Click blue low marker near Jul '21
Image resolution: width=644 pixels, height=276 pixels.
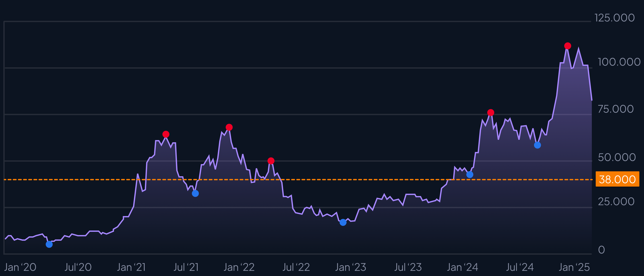pos(195,193)
